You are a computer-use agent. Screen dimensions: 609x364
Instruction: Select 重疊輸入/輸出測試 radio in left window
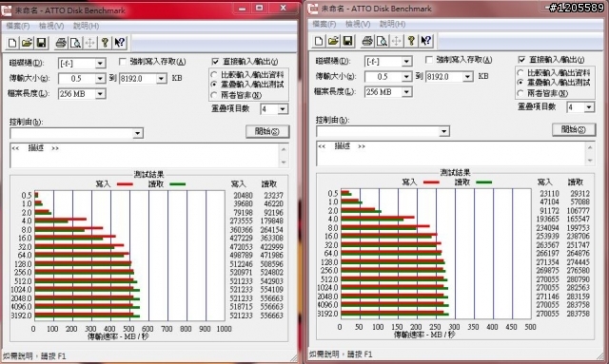point(213,85)
